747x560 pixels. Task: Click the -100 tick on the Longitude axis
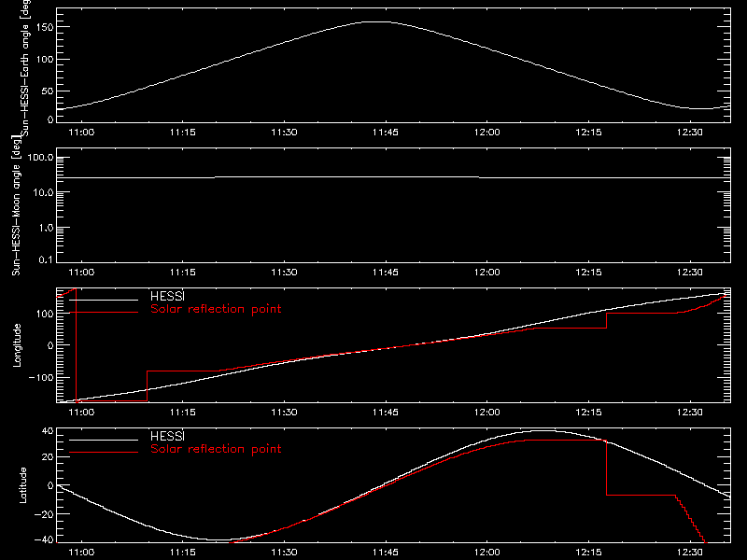click(41, 377)
